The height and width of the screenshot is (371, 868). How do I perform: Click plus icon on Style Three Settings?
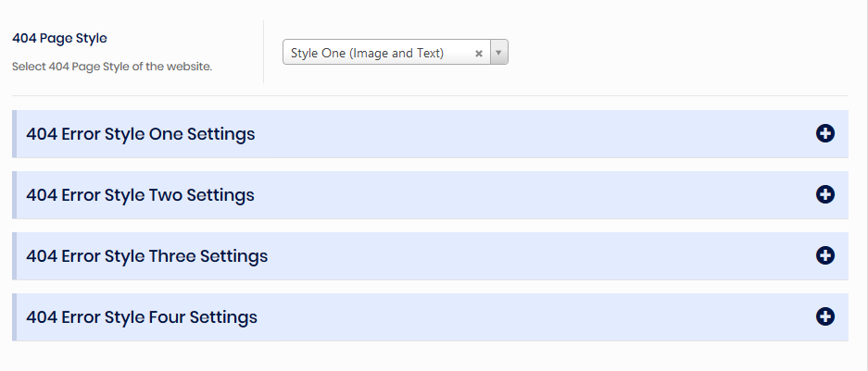825,255
